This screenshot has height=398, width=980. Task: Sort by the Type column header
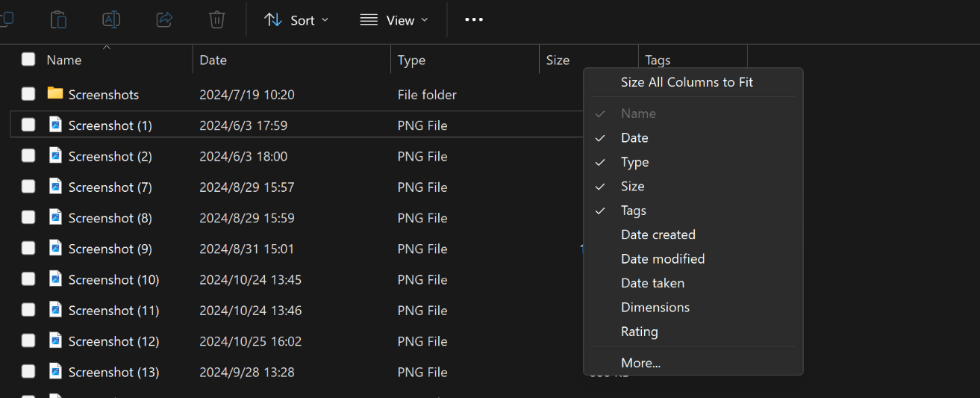click(411, 60)
